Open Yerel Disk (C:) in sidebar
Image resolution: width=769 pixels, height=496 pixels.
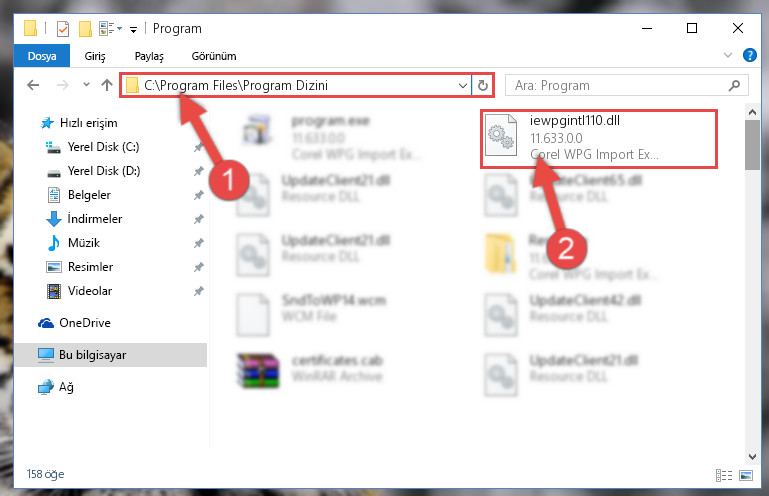(x=103, y=147)
